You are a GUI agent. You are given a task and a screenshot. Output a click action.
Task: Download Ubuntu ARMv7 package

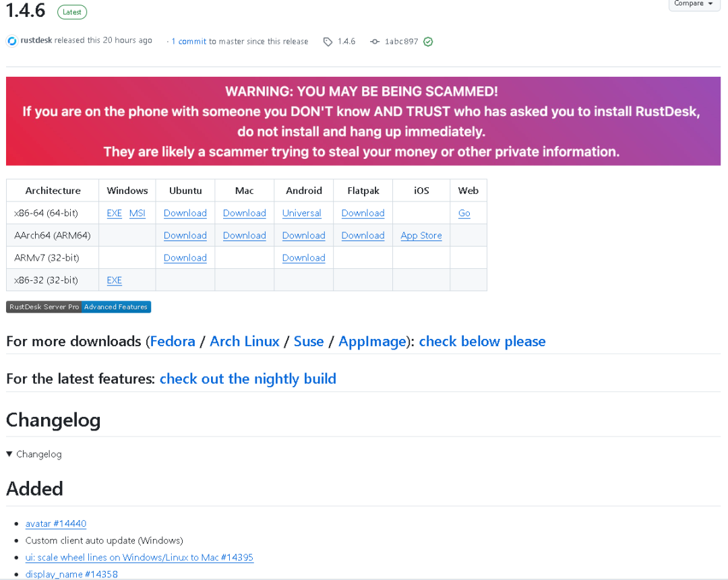pyautogui.click(x=185, y=257)
